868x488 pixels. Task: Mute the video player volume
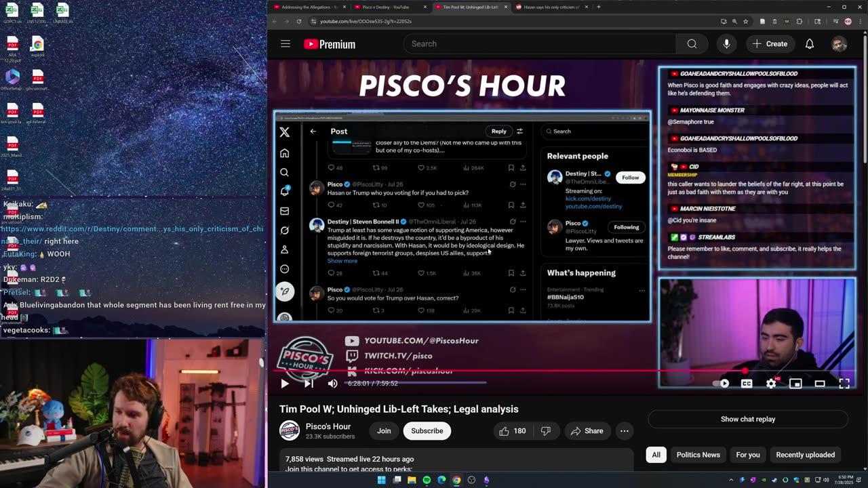332,384
